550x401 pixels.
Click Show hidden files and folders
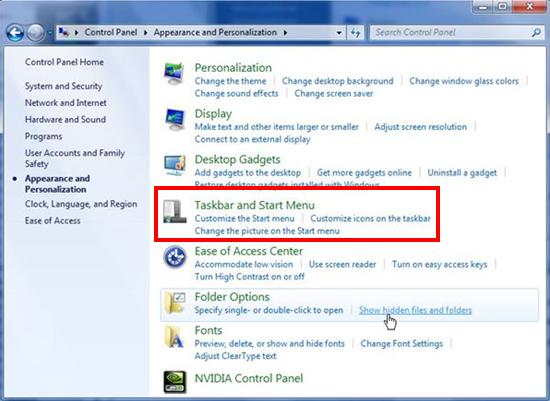point(416,310)
